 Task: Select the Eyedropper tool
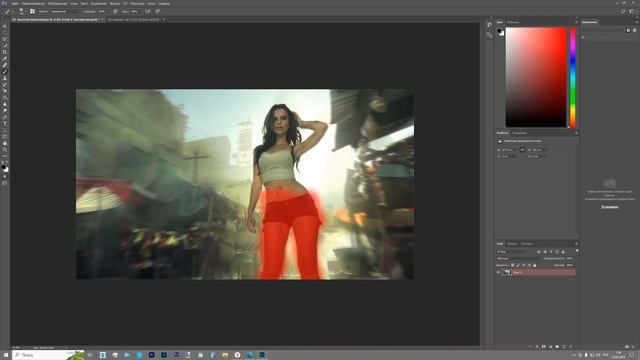(5, 58)
